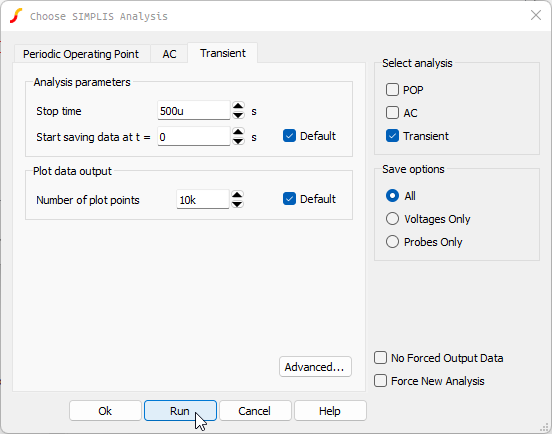Viewport: 552px width, 434px height.
Task: Click the Stop time input field
Action: (193, 111)
